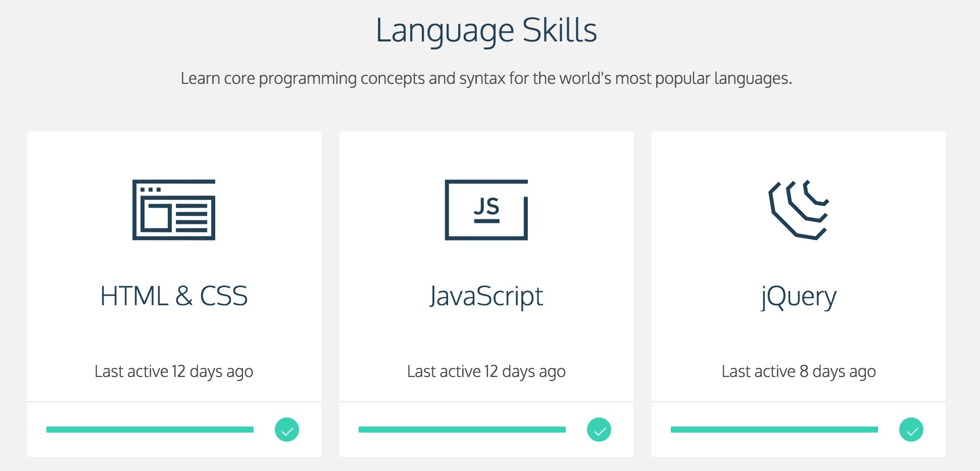This screenshot has height=471, width=980.
Task: Click the JavaScript completed checkmark badge
Action: click(599, 430)
